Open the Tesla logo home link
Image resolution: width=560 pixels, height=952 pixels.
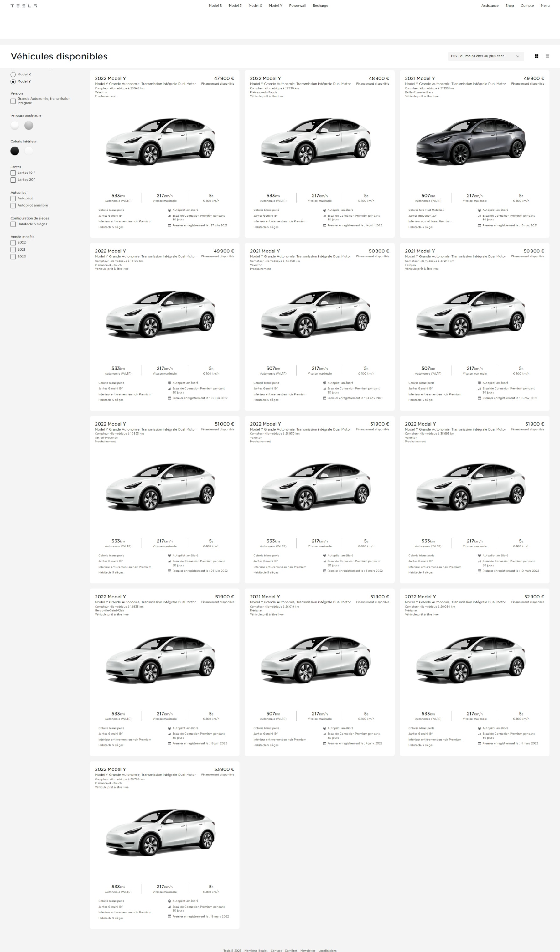[23, 6]
